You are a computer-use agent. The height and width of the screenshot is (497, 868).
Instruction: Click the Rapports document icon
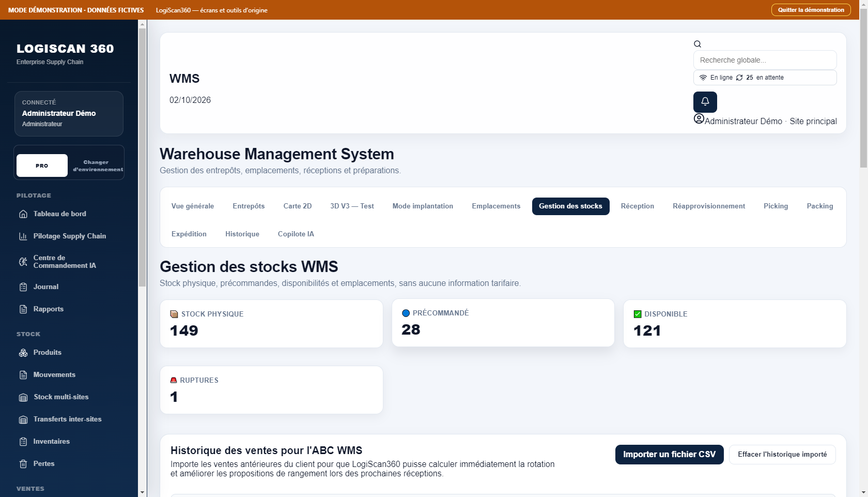23,309
